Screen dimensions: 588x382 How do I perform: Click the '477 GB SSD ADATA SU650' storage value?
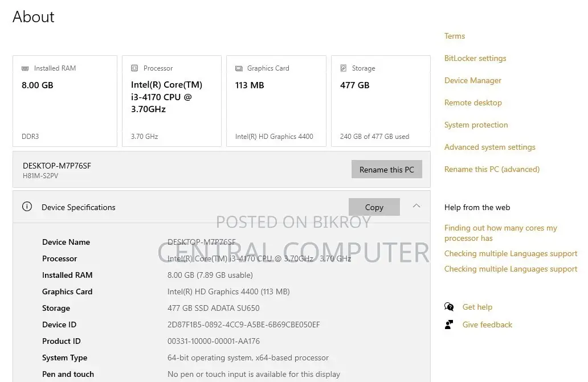(213, 308)
